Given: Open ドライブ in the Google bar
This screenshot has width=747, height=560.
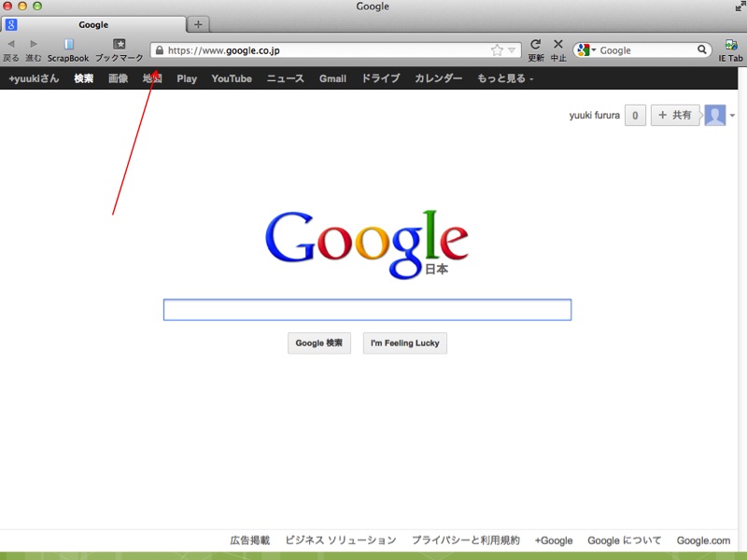Looking at the screenshot, I should click(x=381, y=78).
